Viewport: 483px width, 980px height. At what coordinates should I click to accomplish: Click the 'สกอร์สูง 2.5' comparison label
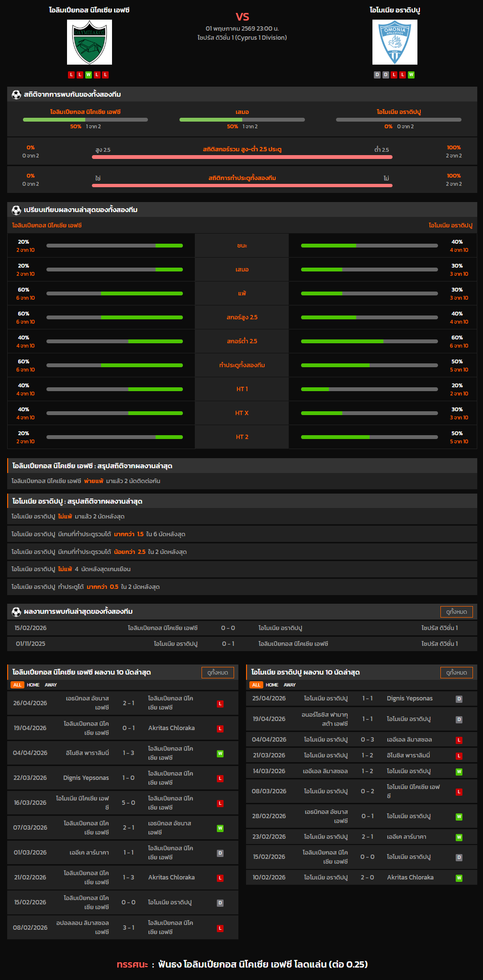tap(242, 317)
